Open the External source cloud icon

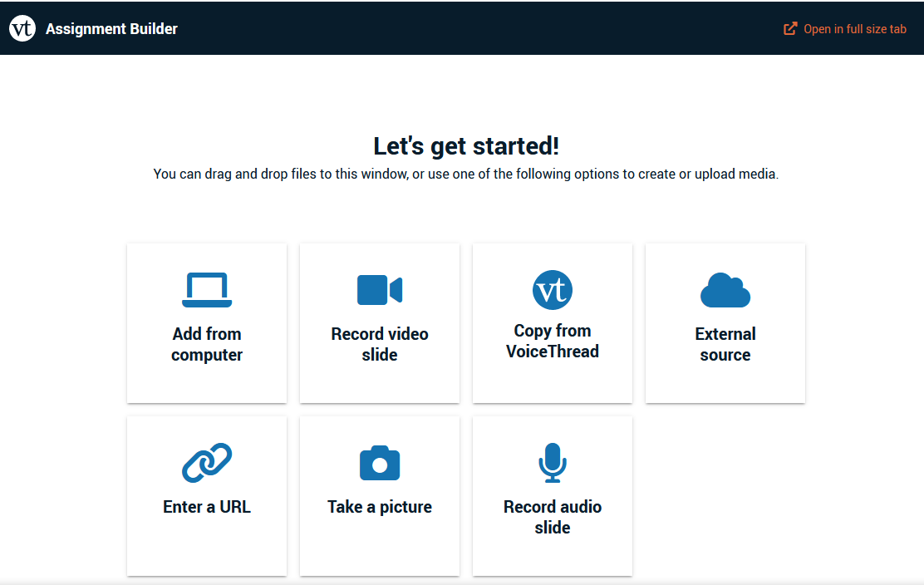(x=725, y=290)
